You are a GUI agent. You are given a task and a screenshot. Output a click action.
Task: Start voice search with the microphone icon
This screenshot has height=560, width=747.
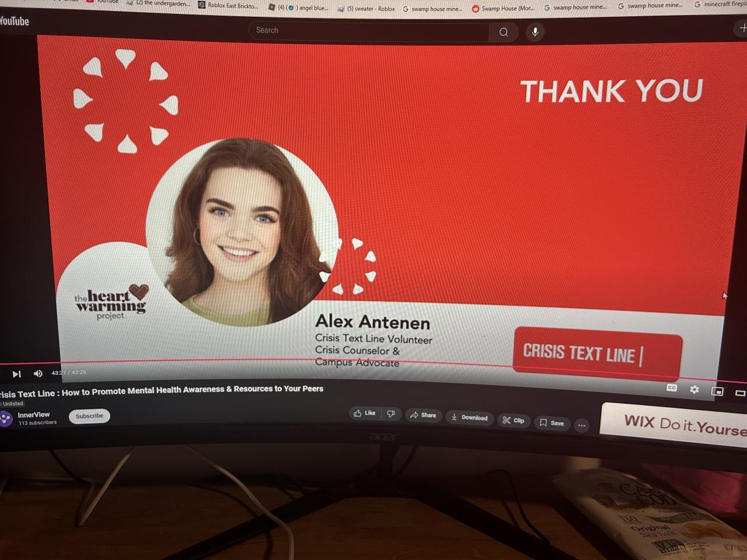tap(535, 32)
